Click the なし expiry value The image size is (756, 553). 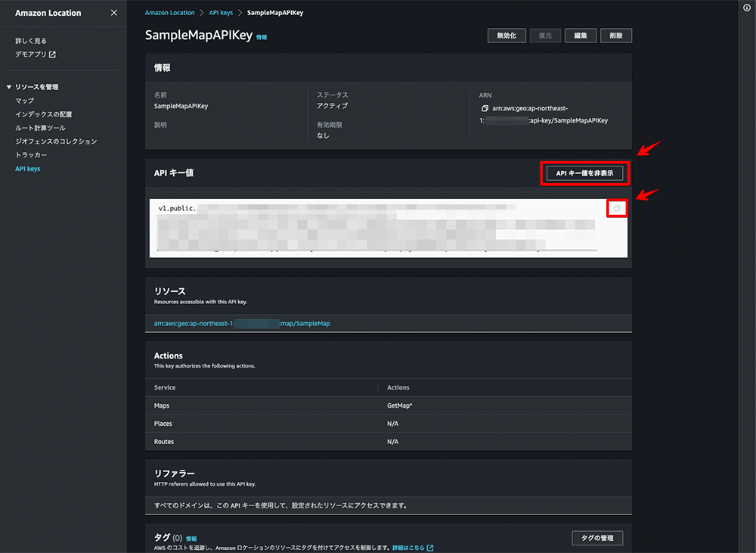click(323, 135)
